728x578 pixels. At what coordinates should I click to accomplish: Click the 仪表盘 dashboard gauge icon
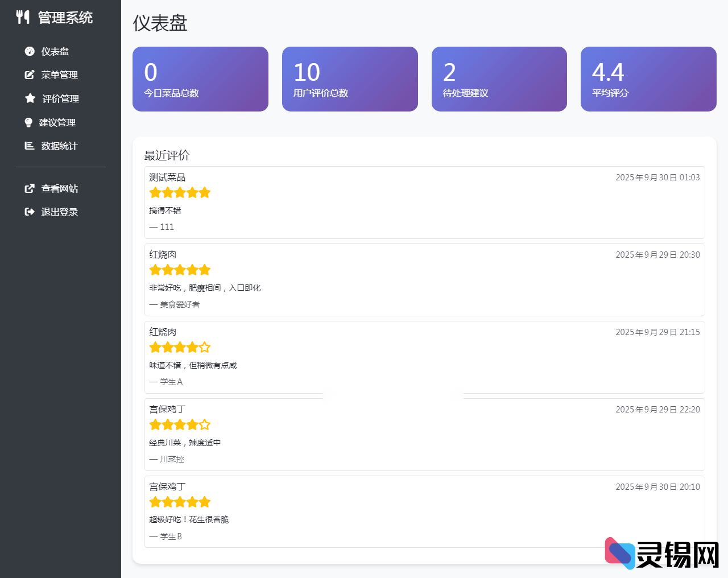tap(30, 51)
